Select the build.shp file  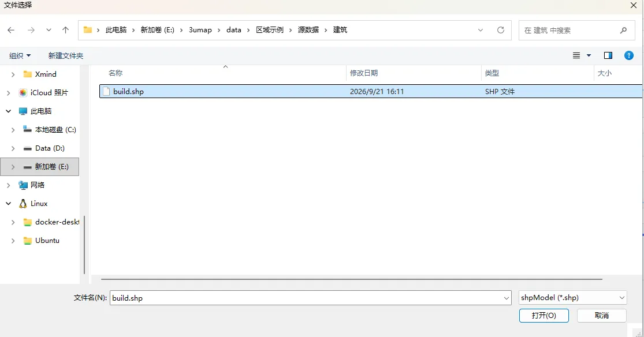tap(371, 92)
